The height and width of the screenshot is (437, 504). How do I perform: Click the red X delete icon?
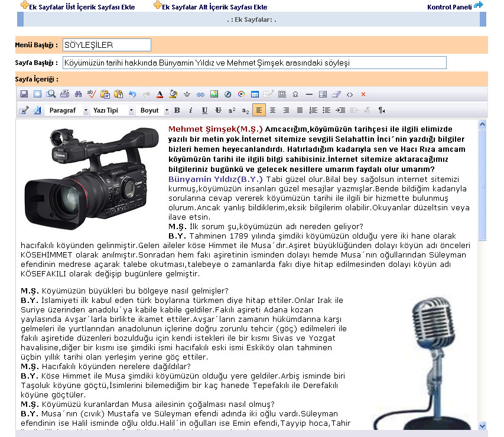363,94
